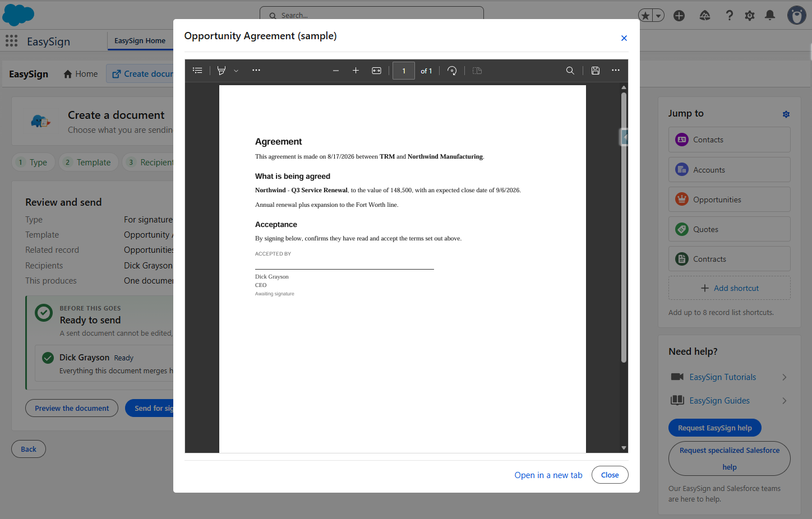Click the "Awaiting signature" text in PDF

pyautogui.click(x=275, y=294)
